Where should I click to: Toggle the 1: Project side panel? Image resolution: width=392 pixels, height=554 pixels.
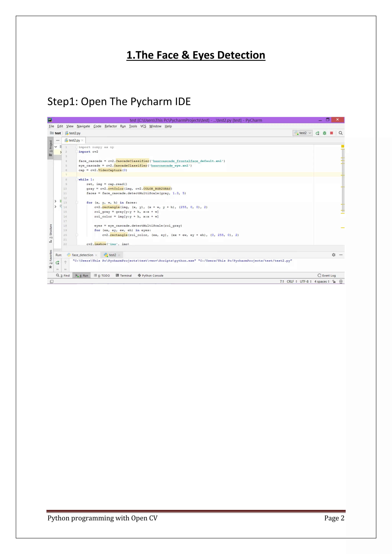[x=51, y=147]
